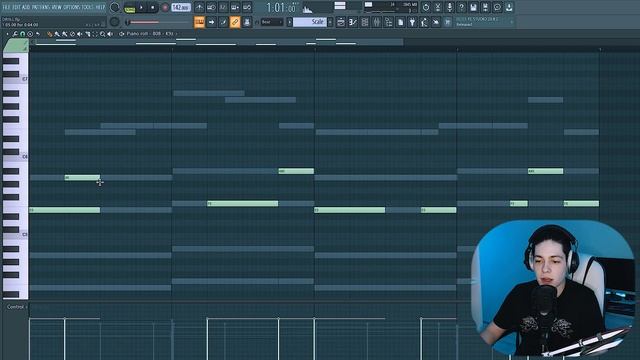Open the piano roll wrench tools menu

(x=15, y=34)
